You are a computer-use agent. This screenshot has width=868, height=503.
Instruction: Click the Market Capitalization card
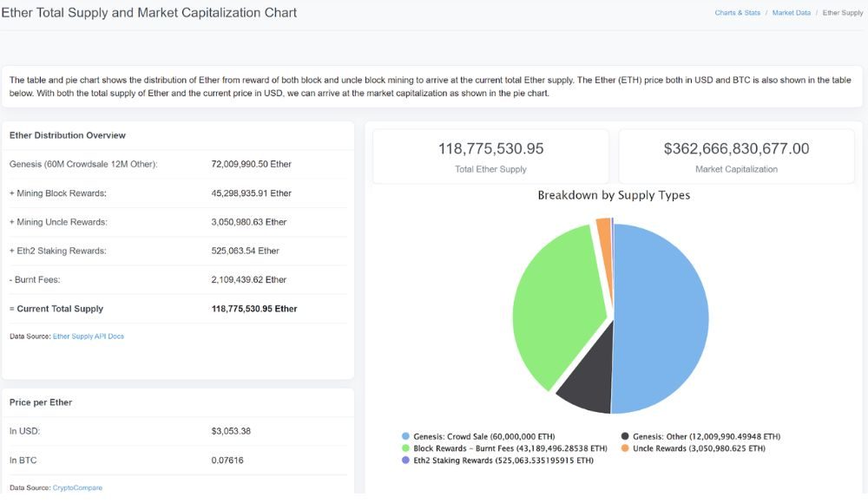click(x=736, y=157)
